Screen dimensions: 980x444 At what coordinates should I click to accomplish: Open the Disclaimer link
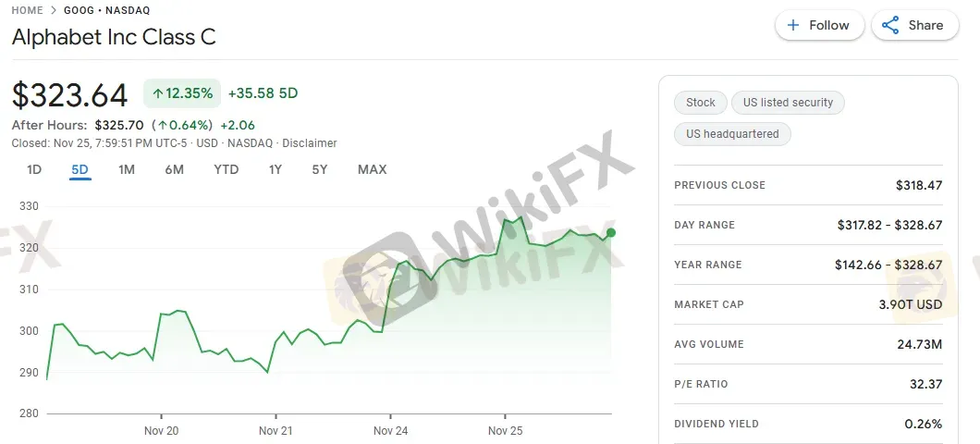(x=310, y=143)
